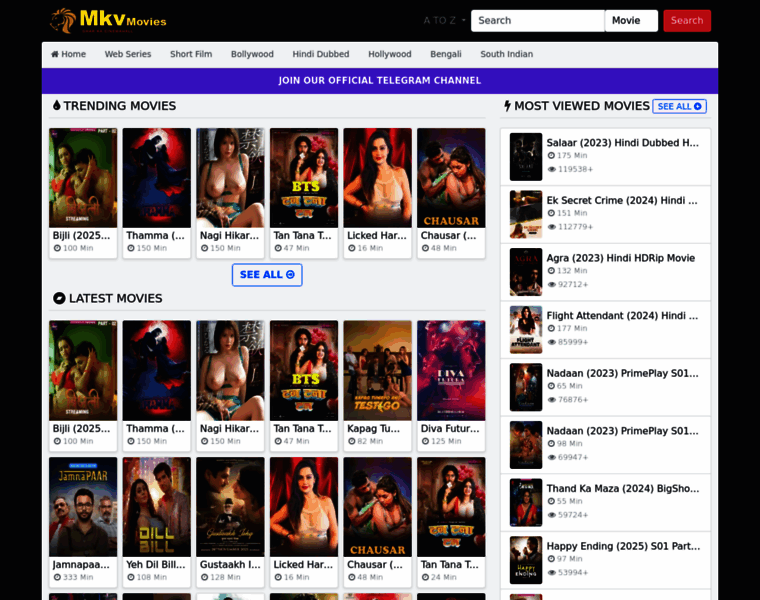This screenshot has height=600, width=760.
Task: Click the Latest Movies compass icon
Action: 59,298
